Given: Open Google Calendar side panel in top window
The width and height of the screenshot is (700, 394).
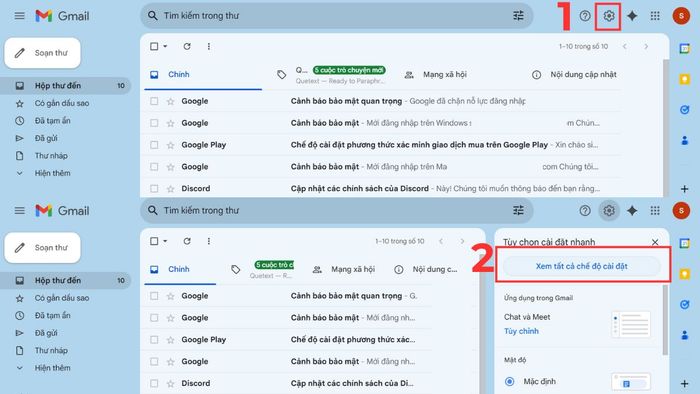Looking at the screenshot, I should (x=684, y=48).
